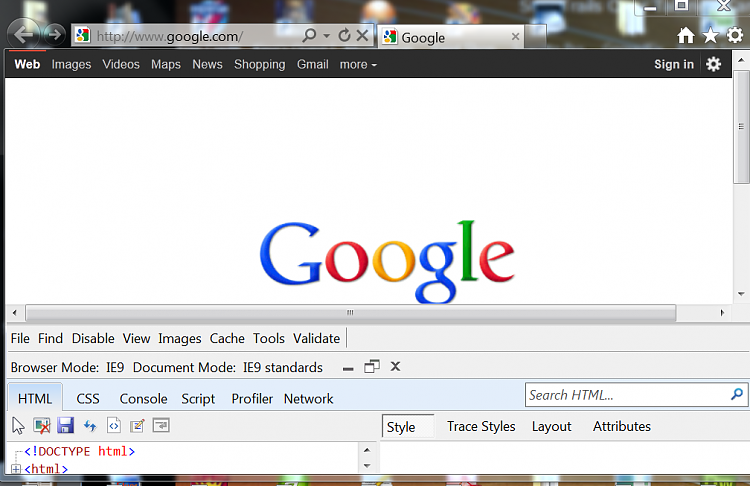Image resolution: width=750 pixels, height=486 pixels.
Task: Open the View menu in developer tools
Action: tap(136, 339)
